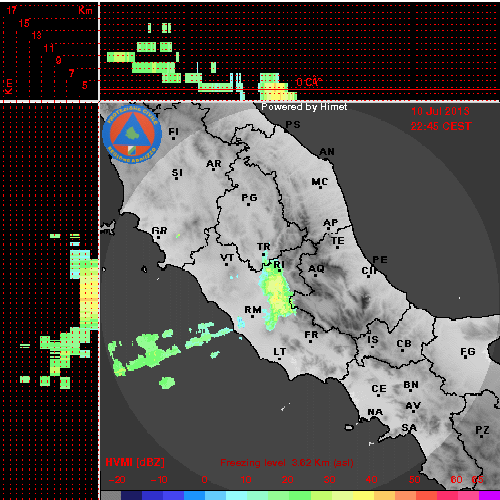
Task: Click the '-10' value on the dBZ scale
Action: [159, 480]
